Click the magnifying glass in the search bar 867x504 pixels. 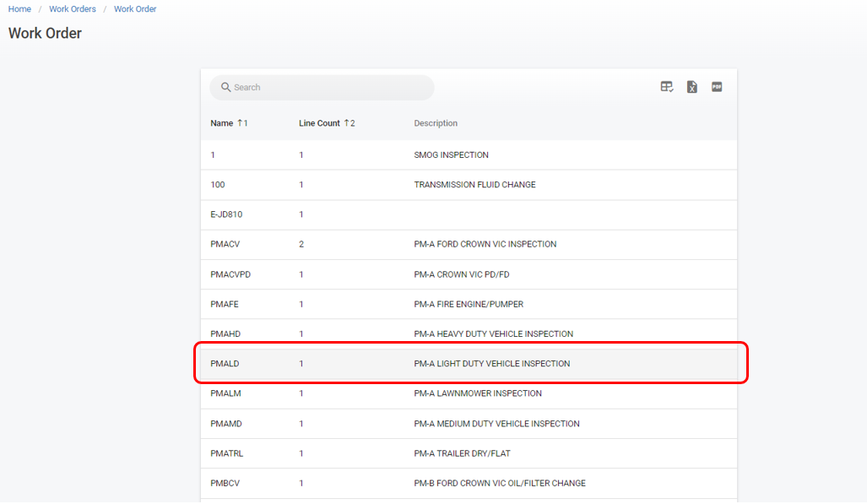[225, 87]
